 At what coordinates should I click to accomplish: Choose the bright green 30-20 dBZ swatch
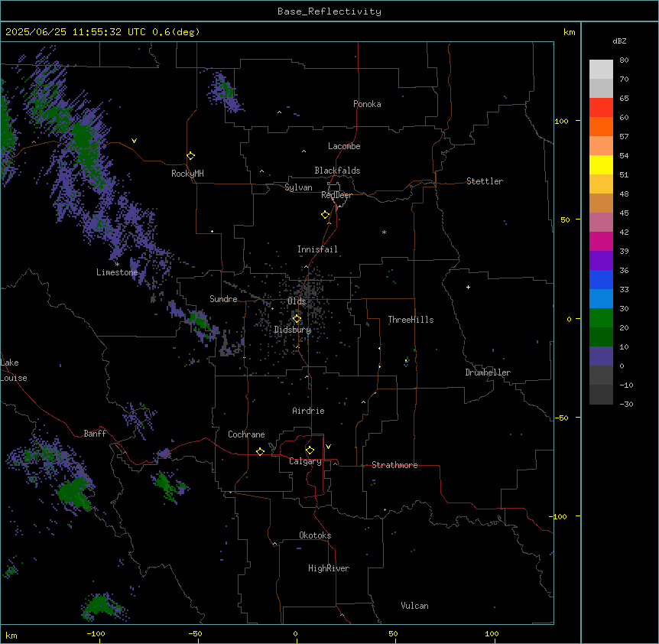tap(601, 318)
